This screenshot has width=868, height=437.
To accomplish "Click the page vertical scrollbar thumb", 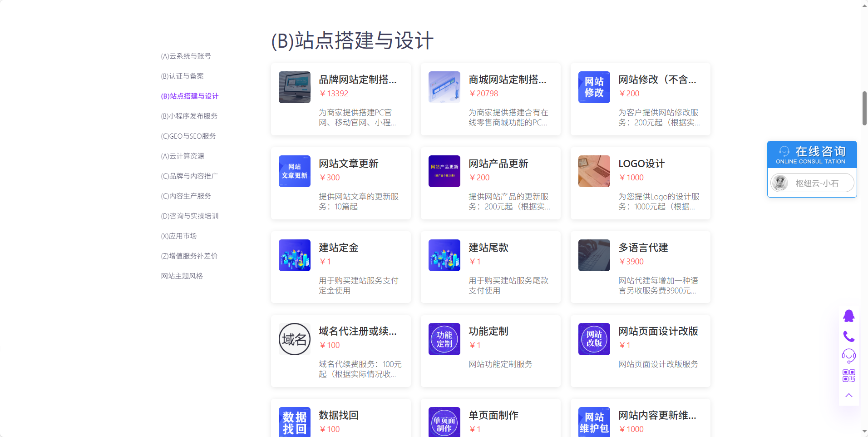I will click(x=864, y=108).
